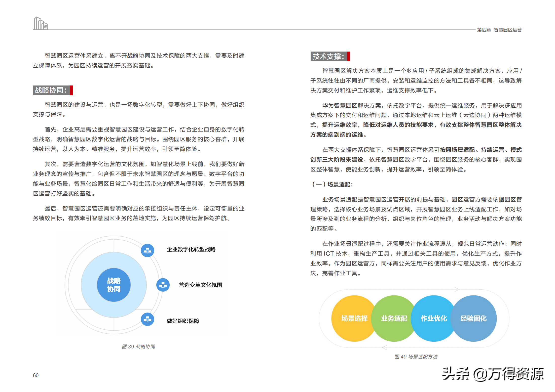This screenshot has width=555, height=392.
Task: Click the green 业务适配 circle
Action: [394, 318]
